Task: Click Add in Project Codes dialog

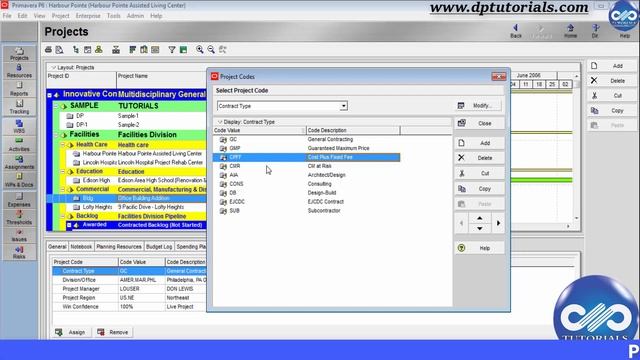Action: (479, 143)
